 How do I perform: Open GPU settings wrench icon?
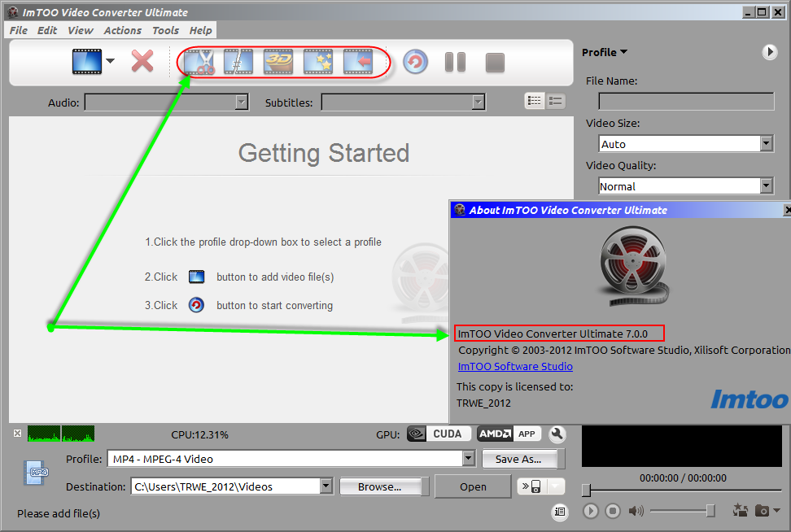(557, 434)
